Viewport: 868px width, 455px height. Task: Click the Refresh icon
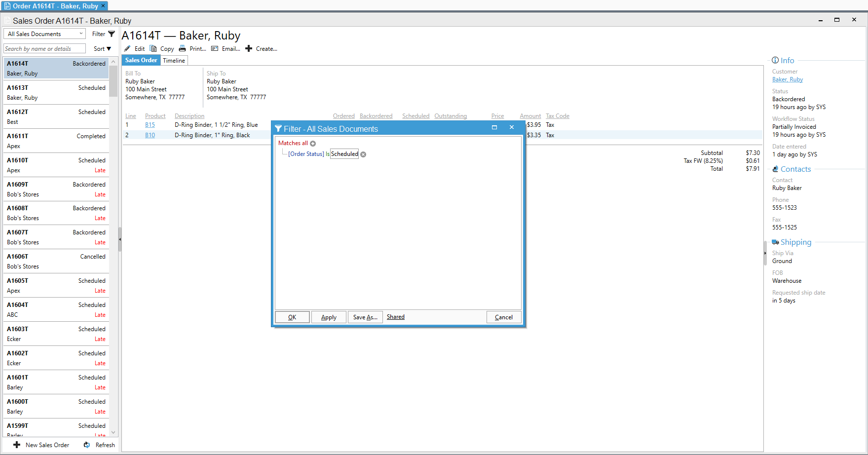pyautogui.click(x=87, y=445)
